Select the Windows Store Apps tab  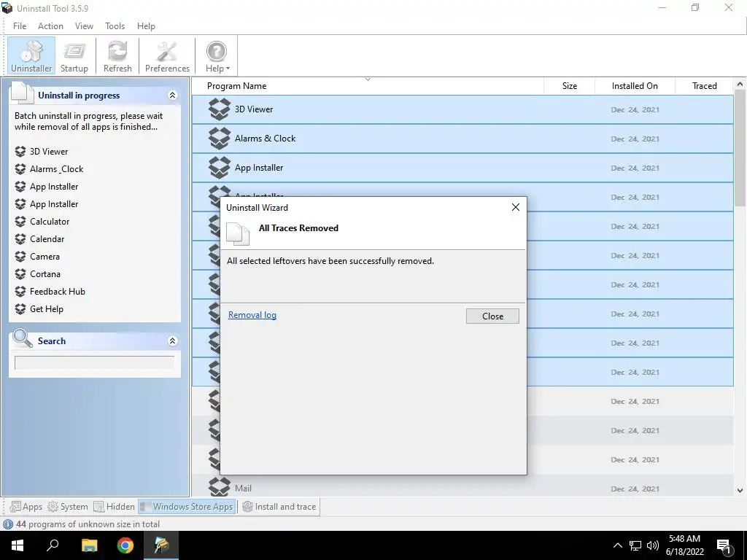click(x=187, y=507)
